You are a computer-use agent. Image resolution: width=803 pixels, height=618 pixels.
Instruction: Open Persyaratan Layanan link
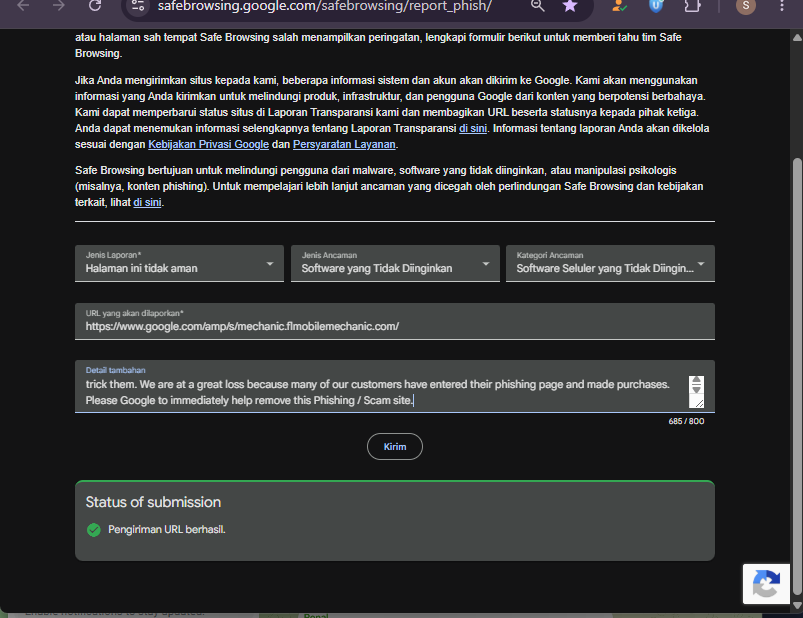point(344,144)
